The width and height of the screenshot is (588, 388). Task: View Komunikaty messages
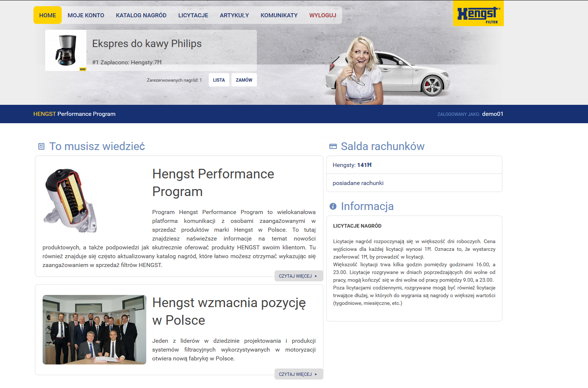(279, 15)
